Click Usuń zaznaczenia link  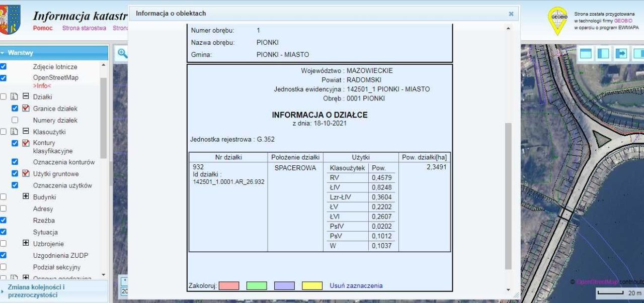(356, 286)
